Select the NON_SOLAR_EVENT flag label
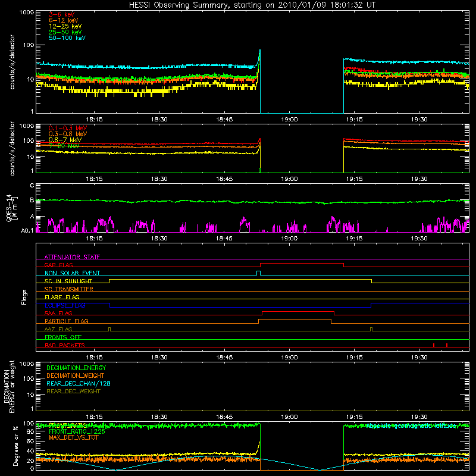Screen dimensions: 476x476 pyautogui.click(x=72, y=273)
